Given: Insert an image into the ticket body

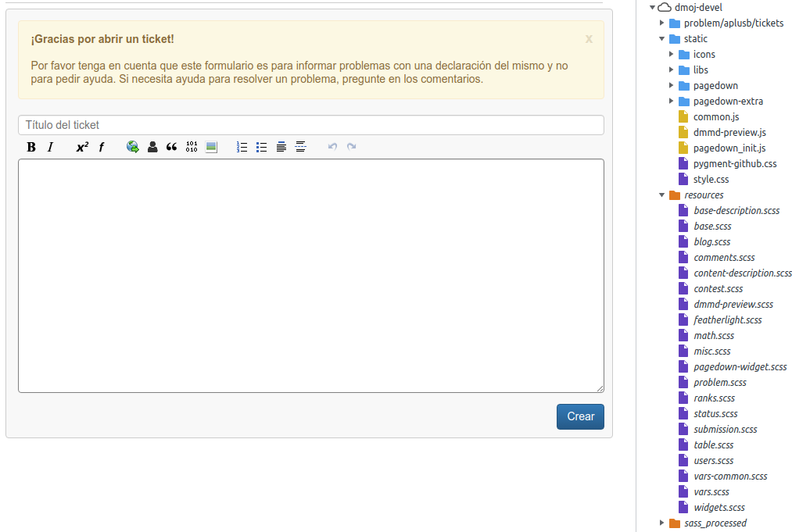Looking at the screenshot, I should click(x=211, y=147).
